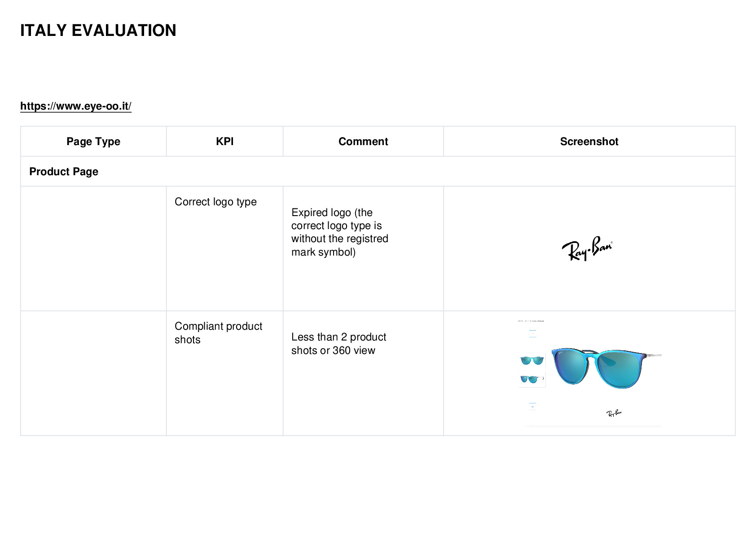
Task: Select the Screenshot column header
Action: point(589,141)
